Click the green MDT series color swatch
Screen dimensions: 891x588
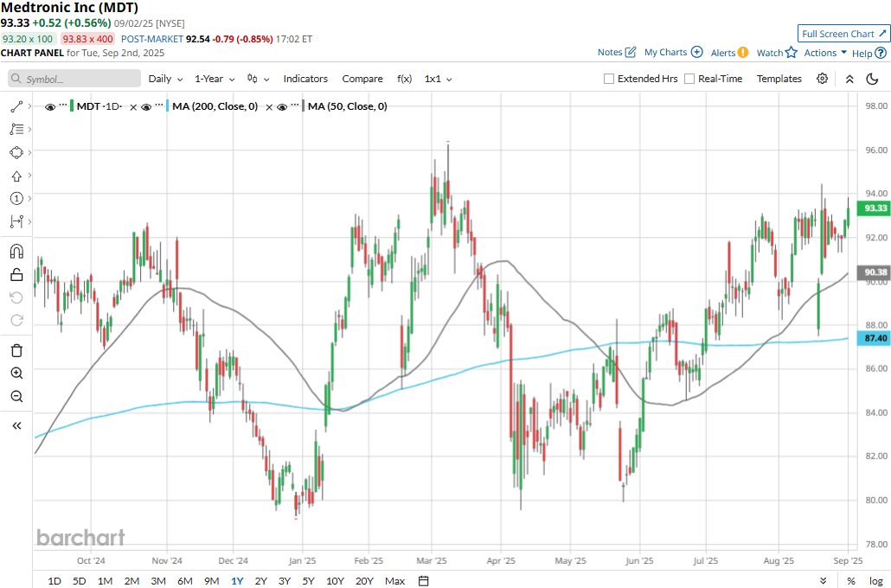coord(72,106)
